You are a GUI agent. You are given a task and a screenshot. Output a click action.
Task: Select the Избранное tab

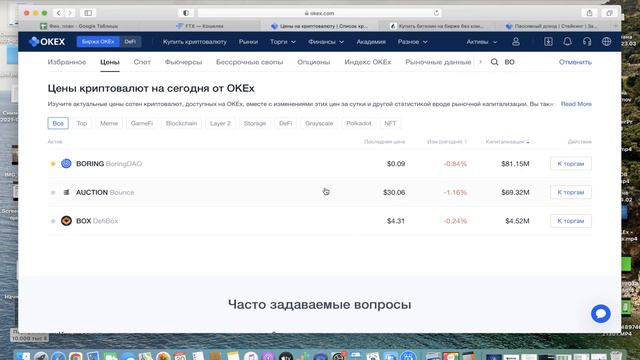(x=67, y=62)
